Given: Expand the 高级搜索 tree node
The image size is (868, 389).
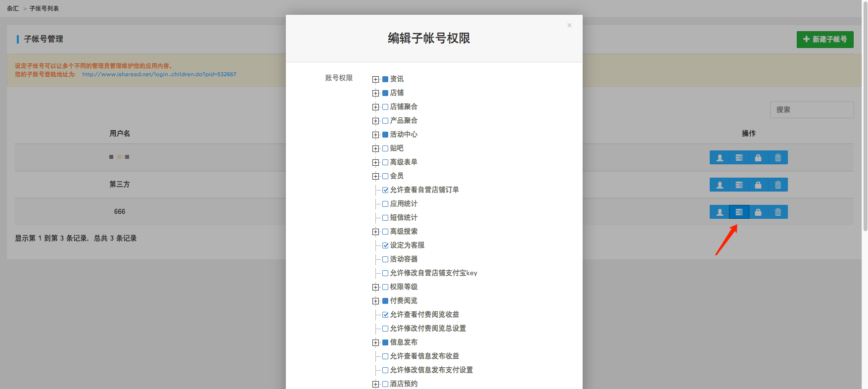Looking at the screenshot, I should coord(376,232).
